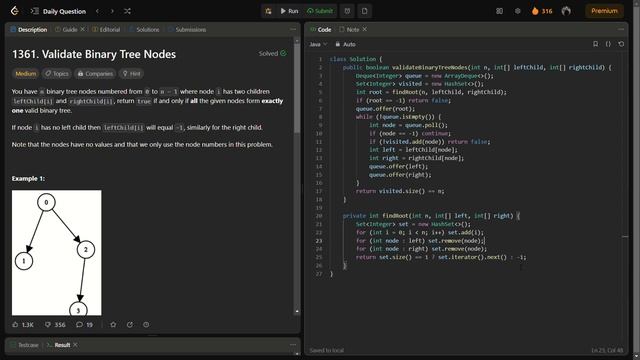Open the 19 comments
This screenshot has width=640, height=360.
pos(84,324)
